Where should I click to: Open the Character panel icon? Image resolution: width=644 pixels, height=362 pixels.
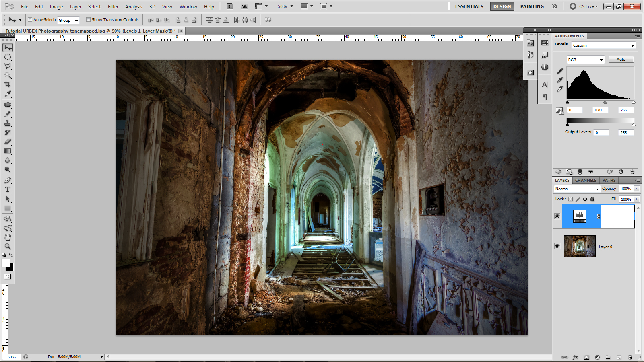(545, 85)
